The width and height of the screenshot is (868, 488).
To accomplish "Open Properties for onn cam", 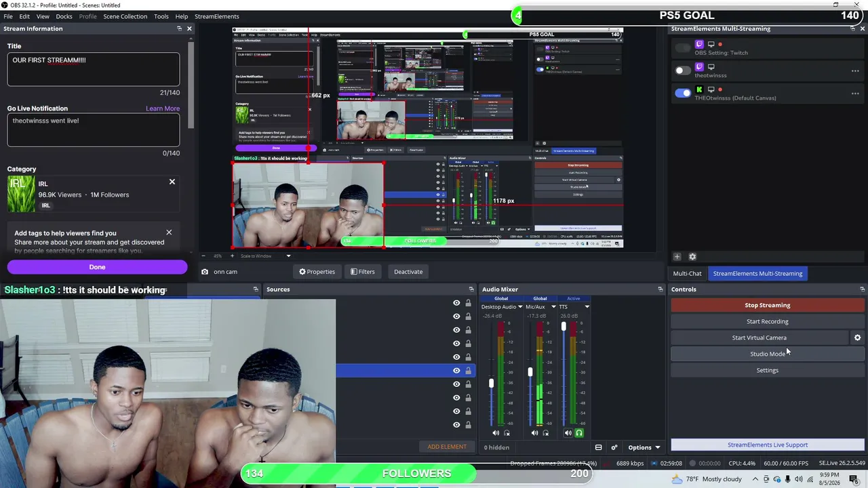I will pos(317,272).
